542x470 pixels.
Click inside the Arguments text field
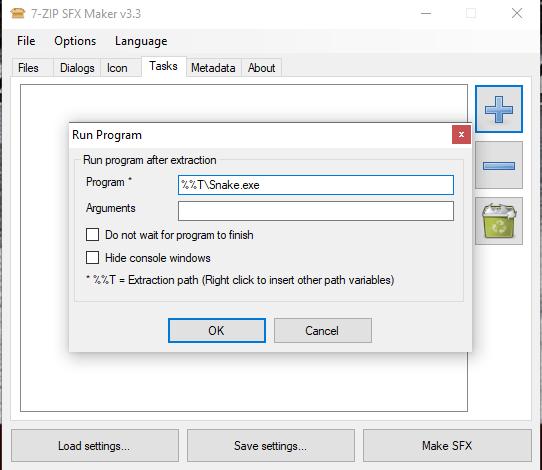point(316,211)
